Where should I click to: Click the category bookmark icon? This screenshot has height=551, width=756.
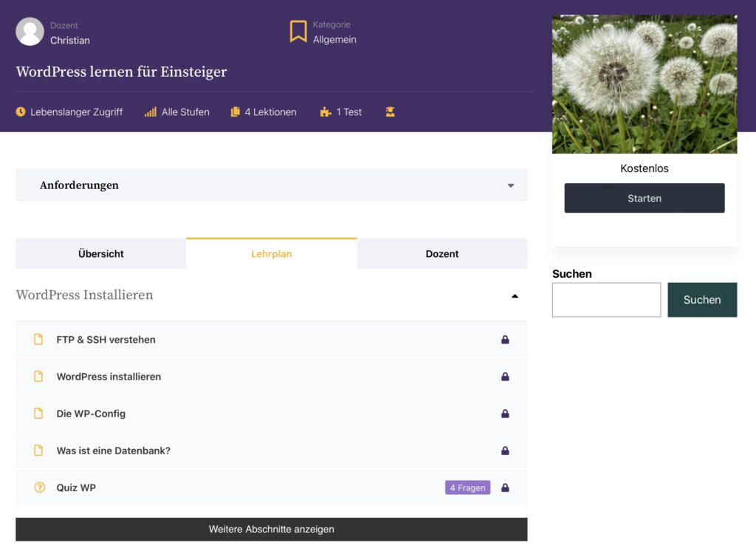[x=298, y=31]
